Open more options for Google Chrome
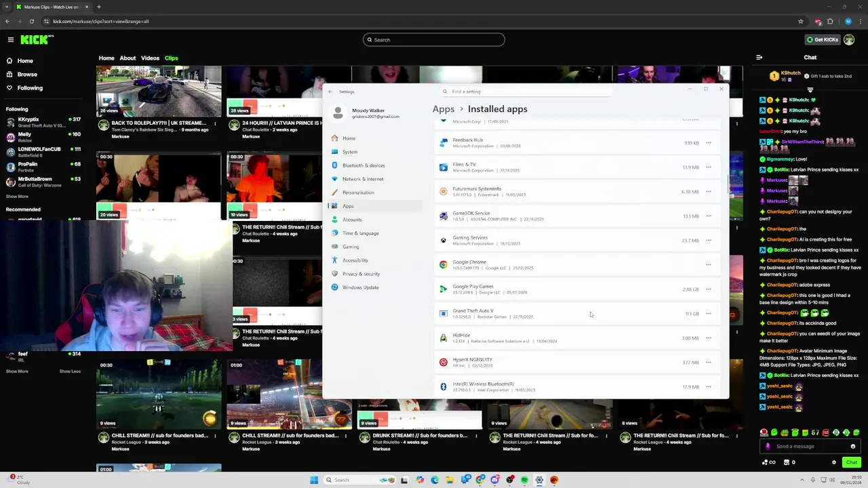The height and width of the screenshot is (488, 868). pos(709,265)
